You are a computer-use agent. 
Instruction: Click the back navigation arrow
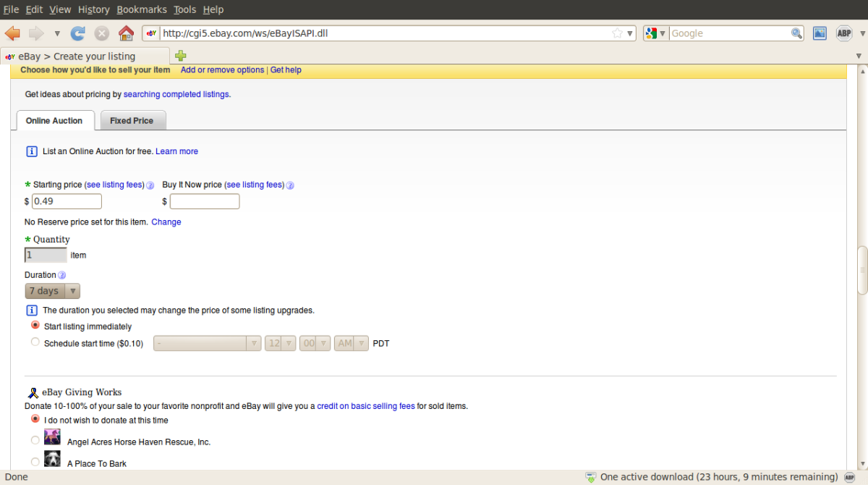tap(12, 33)
